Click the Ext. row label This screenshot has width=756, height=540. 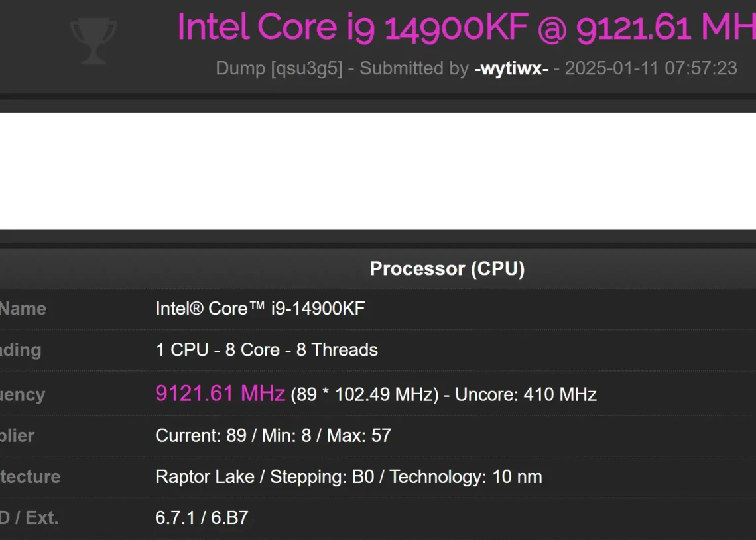coord(42,518)
